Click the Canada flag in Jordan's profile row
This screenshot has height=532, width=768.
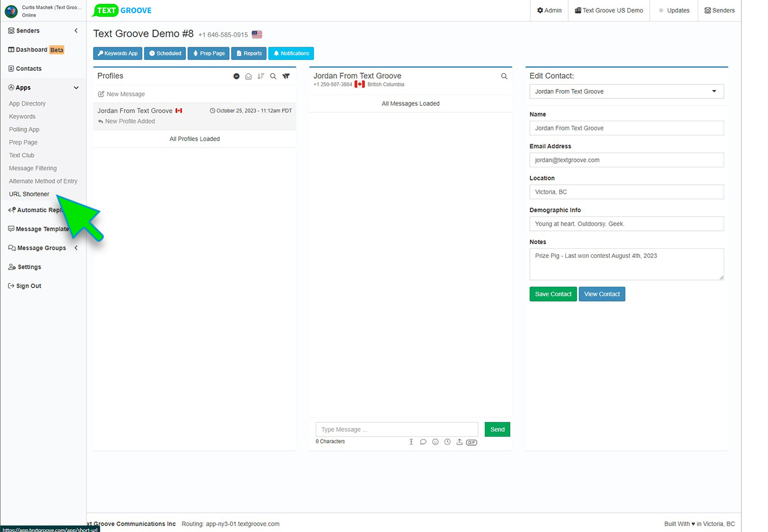(x=179, y=110)
